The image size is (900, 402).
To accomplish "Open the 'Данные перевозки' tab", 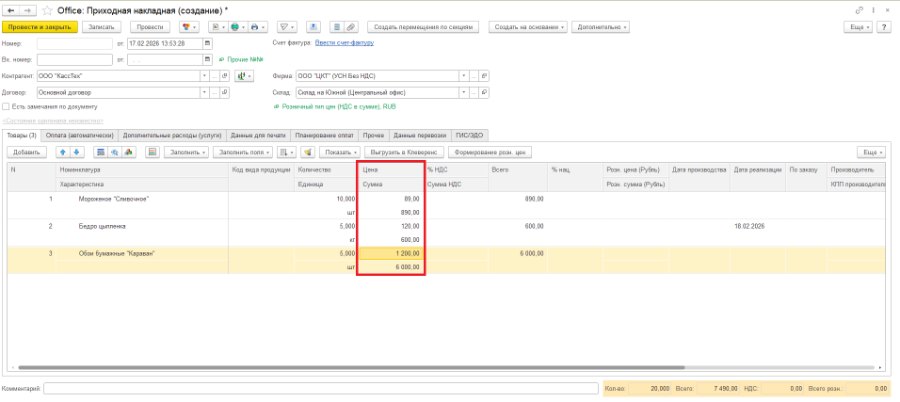I will pos(420,136).
